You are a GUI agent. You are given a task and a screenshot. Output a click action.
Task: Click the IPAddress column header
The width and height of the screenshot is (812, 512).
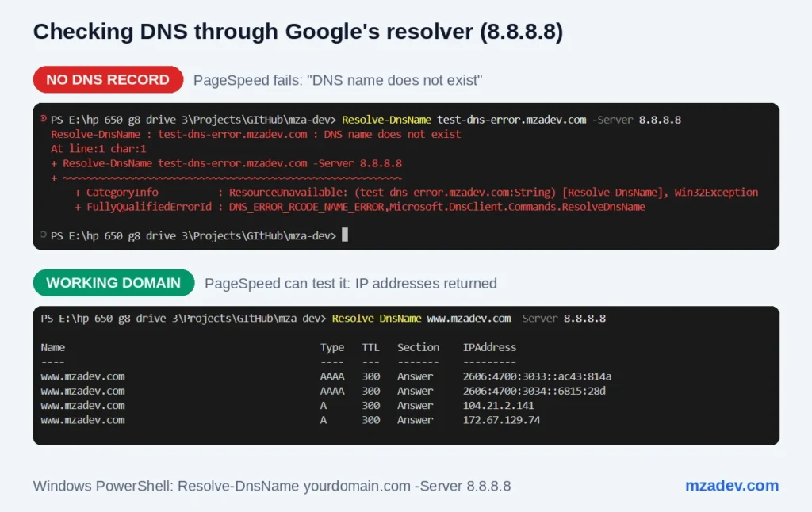(x=489, y=347)
